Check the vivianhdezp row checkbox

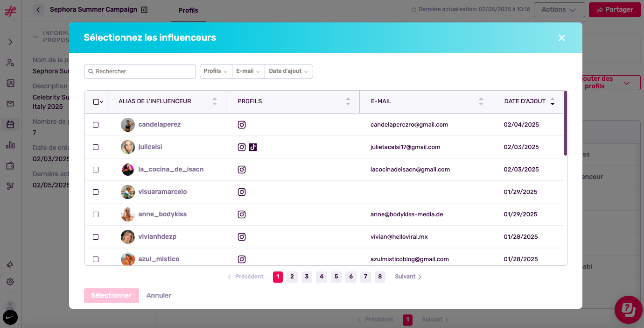pyautogui.click(x=96, y=237)
